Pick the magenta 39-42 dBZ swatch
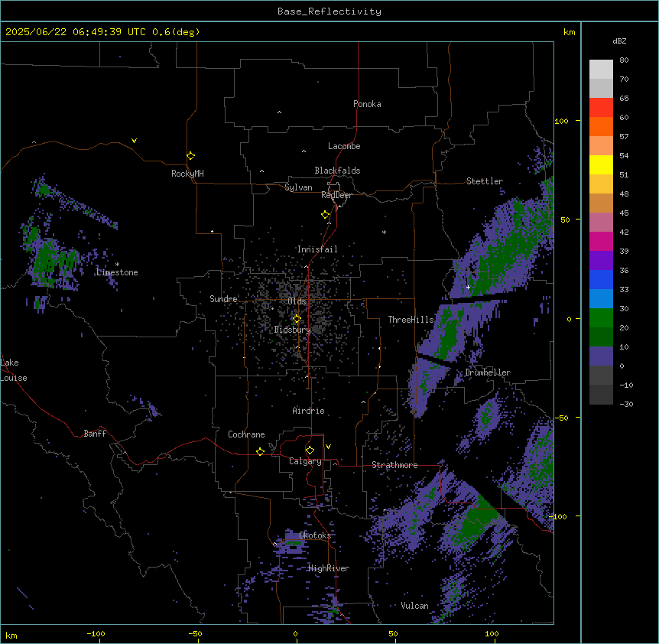659x644 pixels. click(x=601, y=241)
